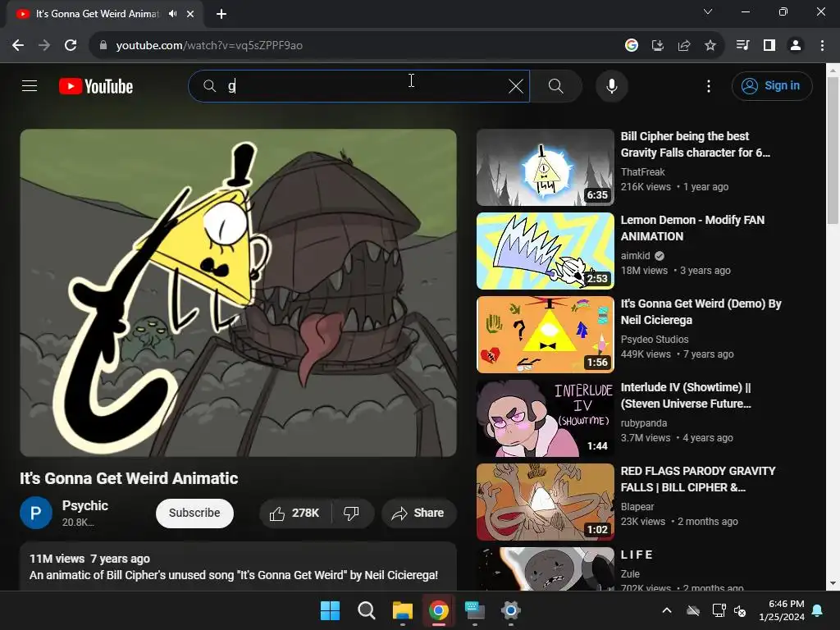Click the Sign in button
The height and width of the screenshot is (630, 840).
[772, 85]
